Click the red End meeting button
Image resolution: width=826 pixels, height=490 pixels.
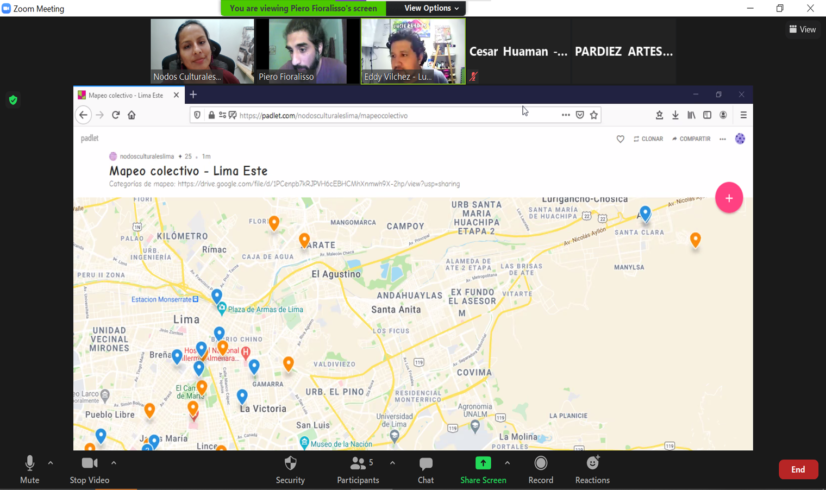(797, 469)
